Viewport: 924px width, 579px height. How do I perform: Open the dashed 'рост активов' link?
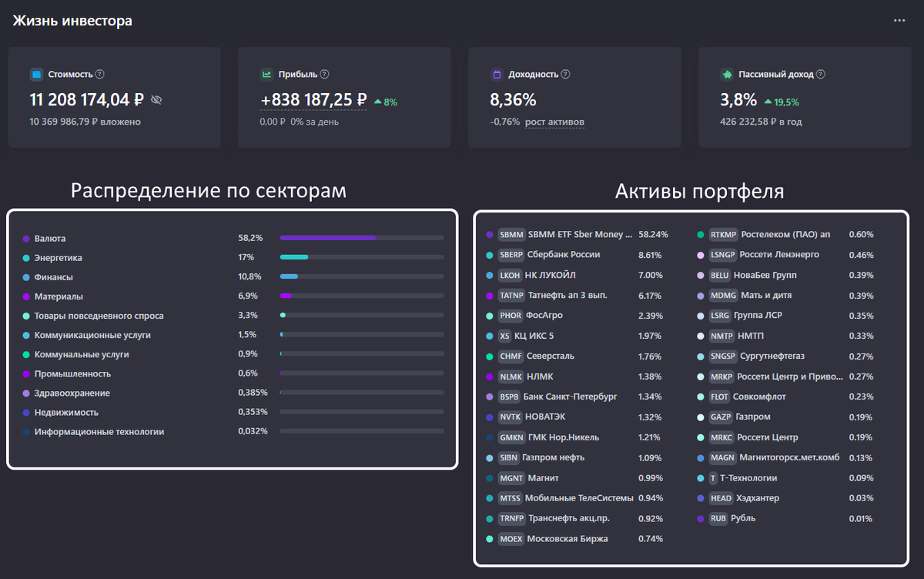pyautogui.click(x=554, y=122)
